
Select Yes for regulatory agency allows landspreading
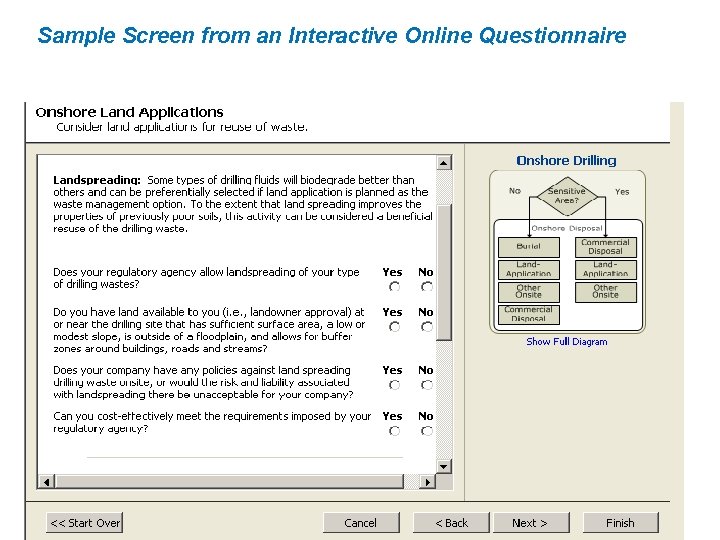pos(394,287)
